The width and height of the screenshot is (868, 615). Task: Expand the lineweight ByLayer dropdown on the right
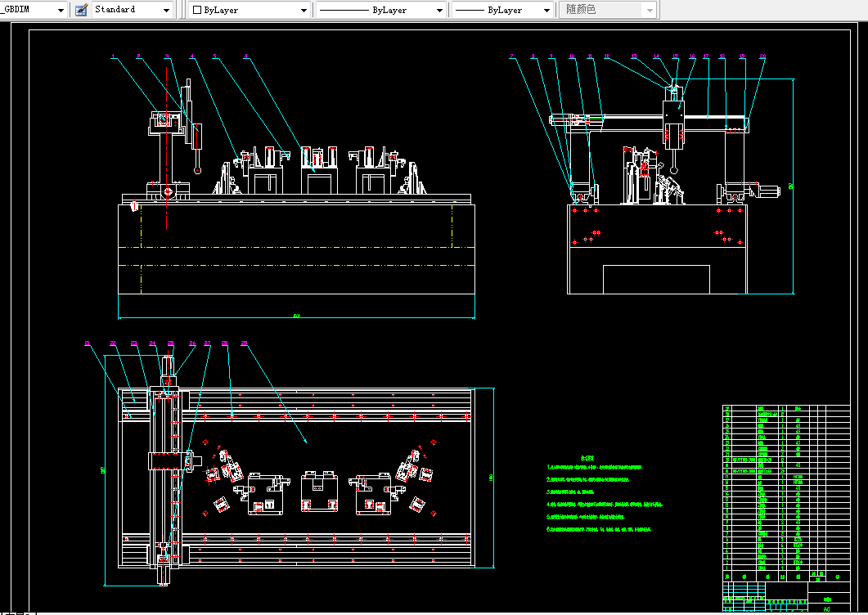546,10
